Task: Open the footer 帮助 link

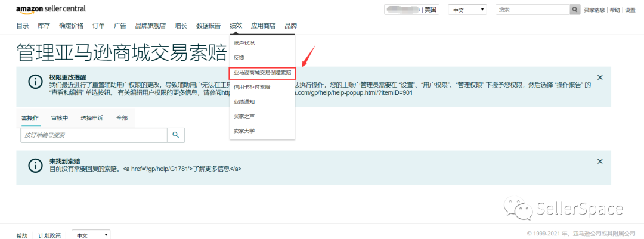Action: (x=22, y=235)
